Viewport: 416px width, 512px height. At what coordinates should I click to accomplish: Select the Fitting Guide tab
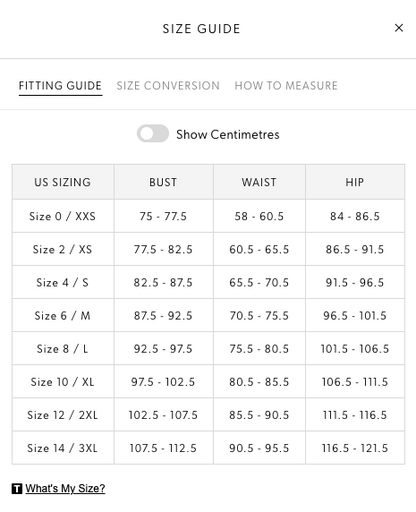pyautogui.click(x=60, y=86)
